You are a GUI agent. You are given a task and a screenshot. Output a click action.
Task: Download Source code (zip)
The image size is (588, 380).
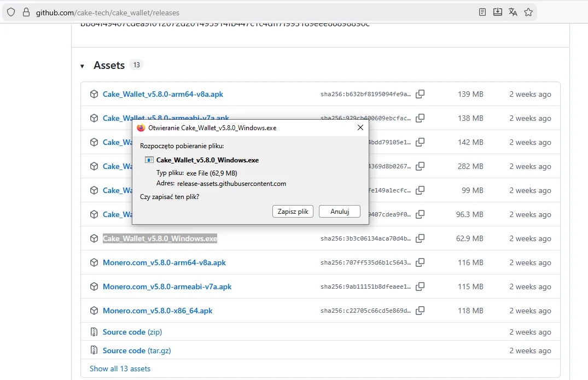click(132, 332)
